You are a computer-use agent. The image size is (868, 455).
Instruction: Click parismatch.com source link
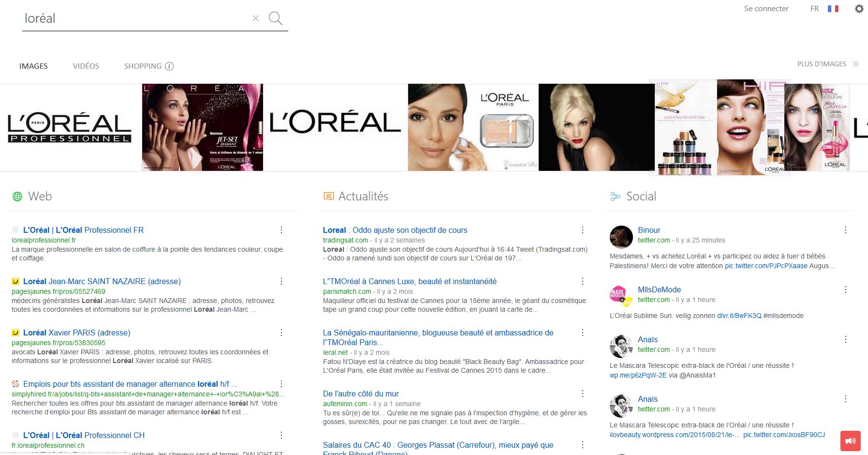[x=347, y=291]
